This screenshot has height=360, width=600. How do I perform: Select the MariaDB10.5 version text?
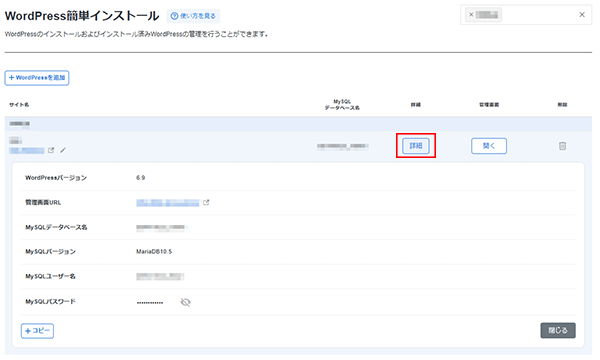[154, 251]
